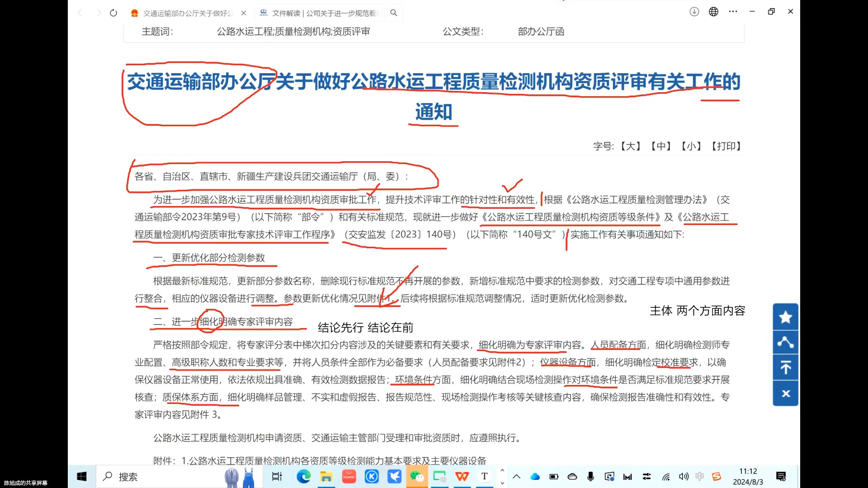Click the 【大】 font size link
Image resolution: width=868 pixels, height=488 pixels.
(x=631, y=146)
